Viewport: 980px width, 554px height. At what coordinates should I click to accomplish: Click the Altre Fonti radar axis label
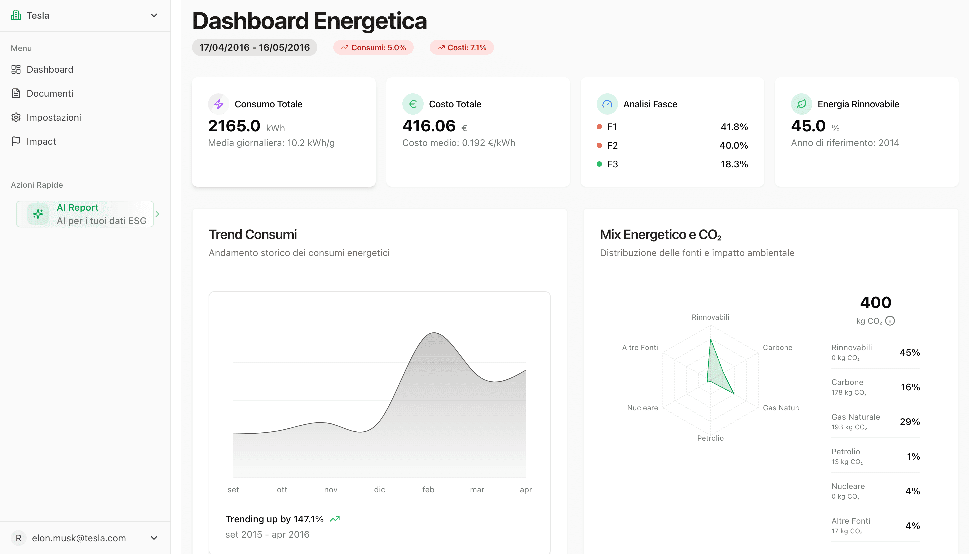[x=640, y=347]
